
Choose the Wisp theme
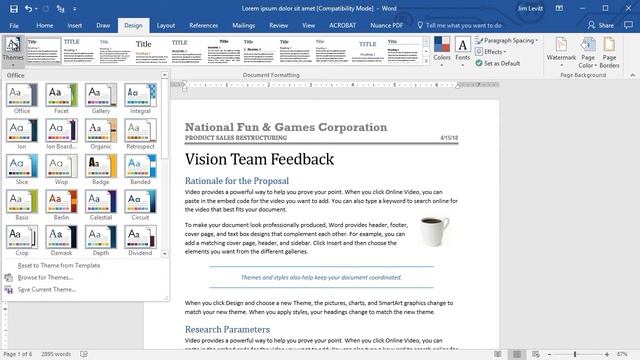[62, 169]
